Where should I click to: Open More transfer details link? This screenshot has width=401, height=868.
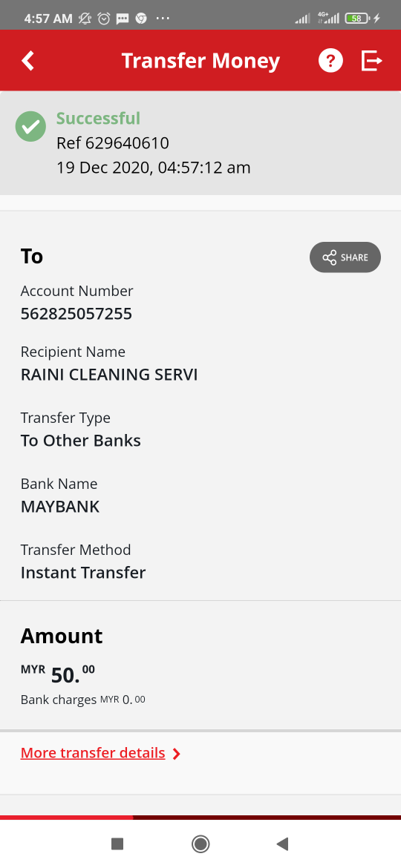93,753
